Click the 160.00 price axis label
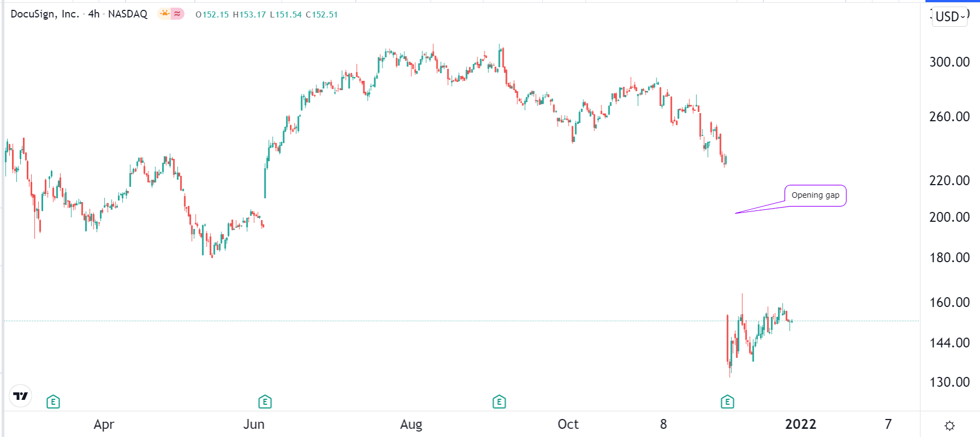 949,302
